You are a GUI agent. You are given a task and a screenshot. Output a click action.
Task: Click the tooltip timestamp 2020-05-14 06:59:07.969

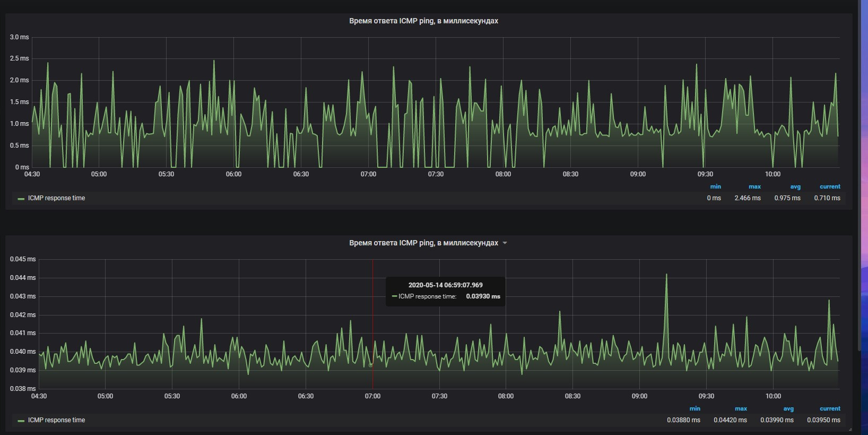[x=445, y=285]
